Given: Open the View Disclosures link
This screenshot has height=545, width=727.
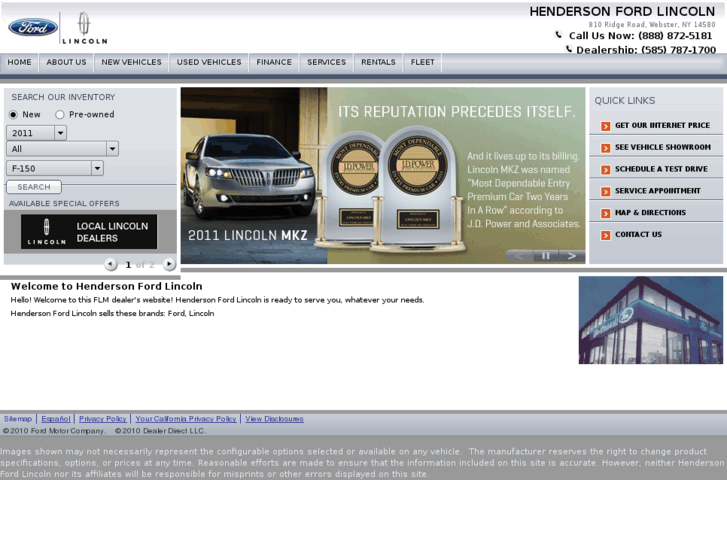Looking at the screenshot, I should coord(274,419).
